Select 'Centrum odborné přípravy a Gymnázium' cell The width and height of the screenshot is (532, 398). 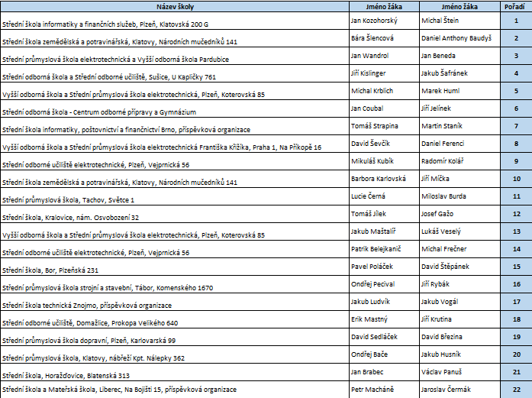point(175,108)
